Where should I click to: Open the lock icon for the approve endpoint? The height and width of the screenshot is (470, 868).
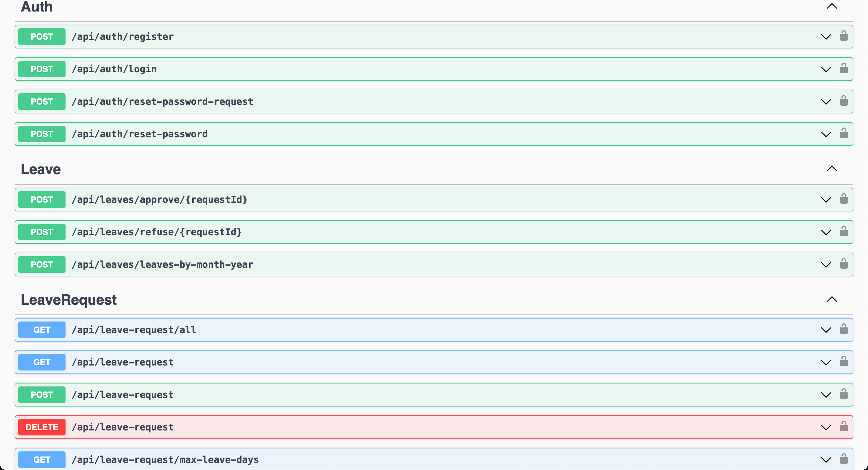[844, 199]
